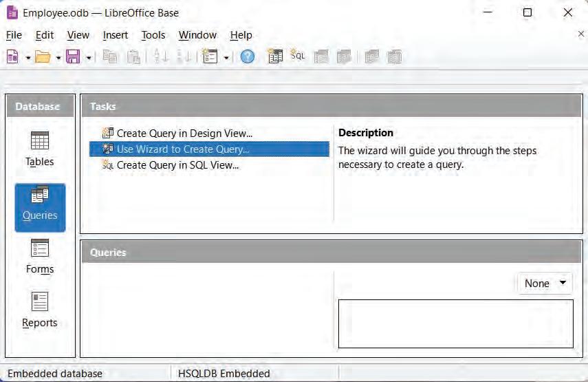This screenshot has width=588, height=382.
Task: Open the Help menu
Action: pos(241,35)
